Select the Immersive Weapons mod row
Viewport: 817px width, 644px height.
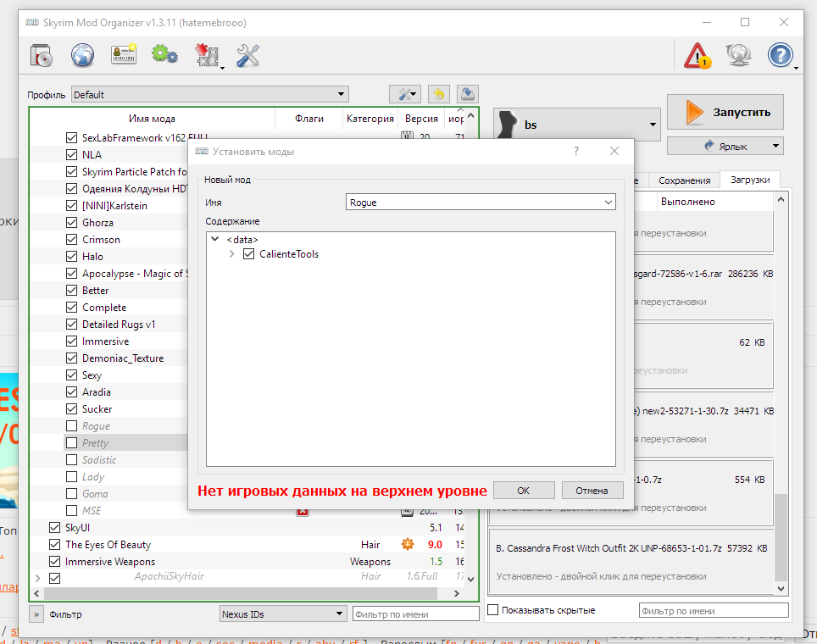[247, 562]
